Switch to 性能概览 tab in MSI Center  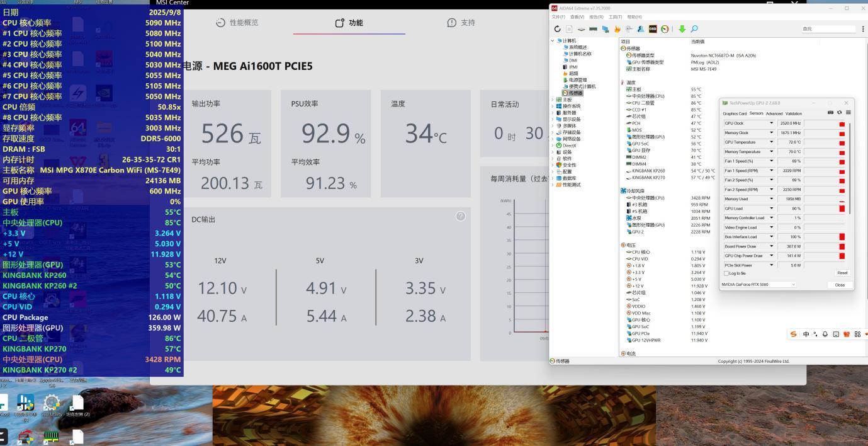point(237,23)
